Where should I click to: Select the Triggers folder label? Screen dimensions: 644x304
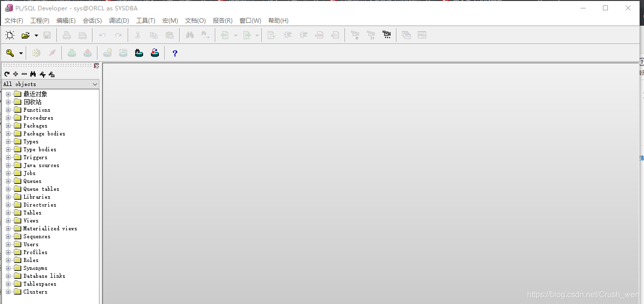tap(36, 157)
